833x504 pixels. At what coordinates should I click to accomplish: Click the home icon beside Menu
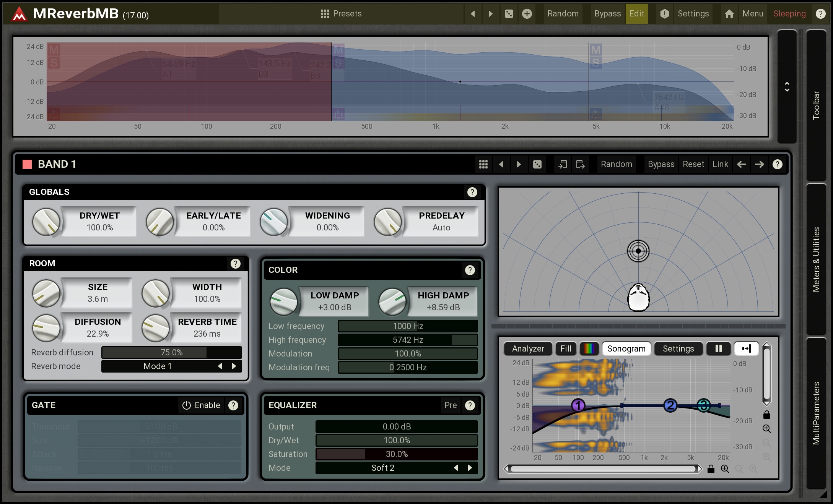(729, 14)
